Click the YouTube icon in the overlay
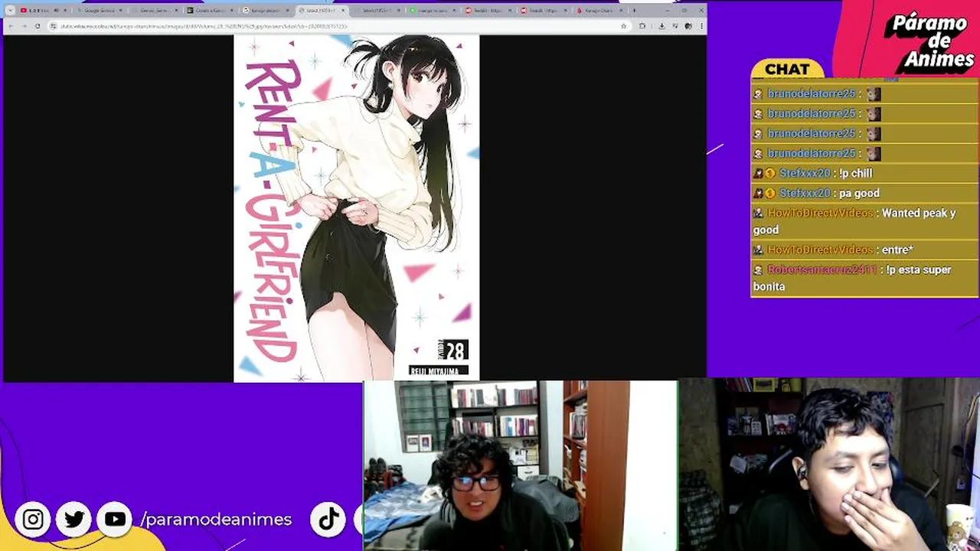The height and width of the screenshot is (551, 980). click(115, 520)
